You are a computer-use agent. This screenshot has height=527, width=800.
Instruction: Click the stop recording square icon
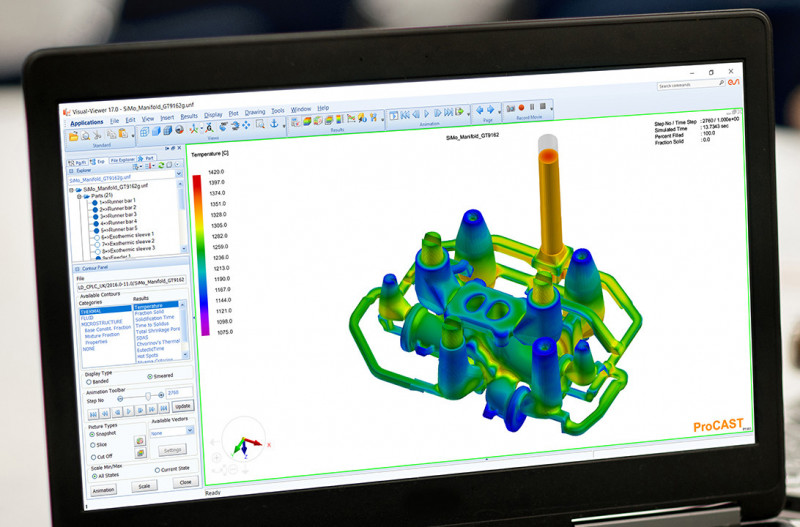click(543, 107)
